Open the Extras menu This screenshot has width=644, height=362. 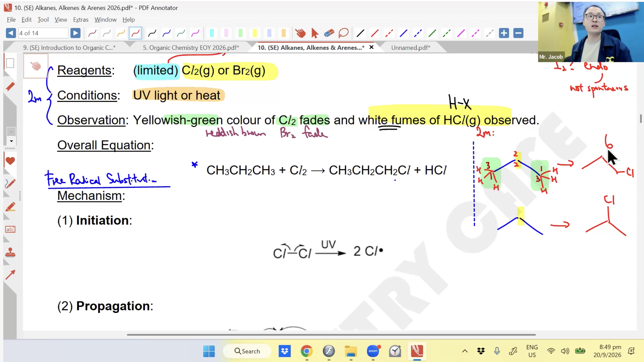pos(81,20)
